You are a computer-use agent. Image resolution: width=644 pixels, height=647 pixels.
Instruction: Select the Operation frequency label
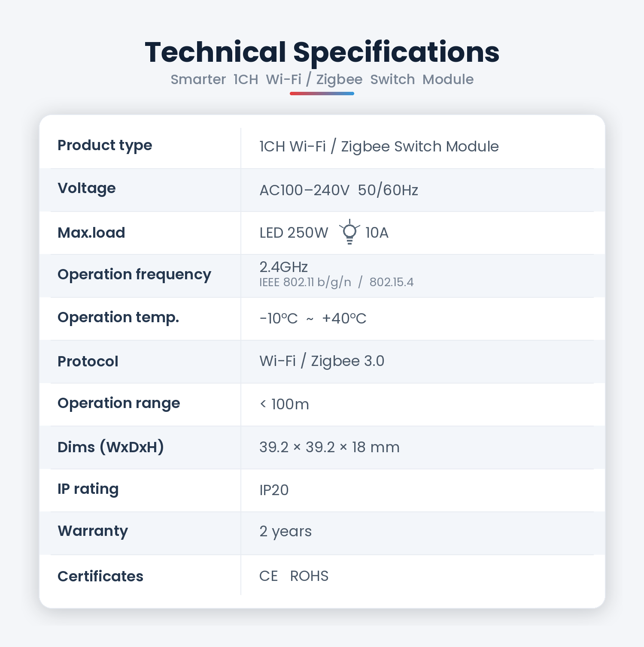[134, 275]
